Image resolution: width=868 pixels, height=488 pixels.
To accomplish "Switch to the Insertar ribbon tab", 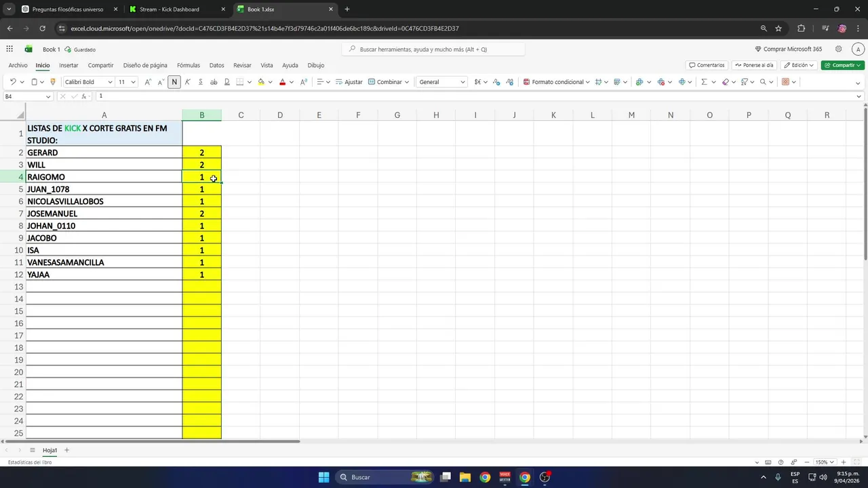I will [68, 65].
